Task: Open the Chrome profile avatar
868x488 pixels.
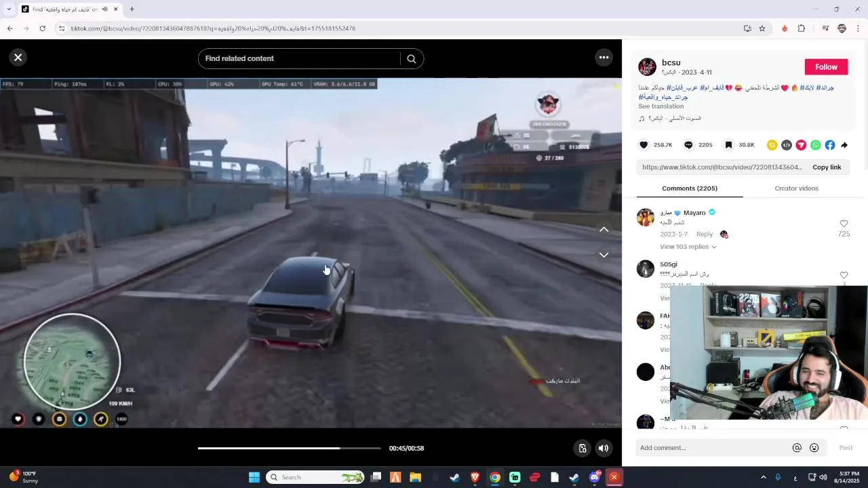Action: tap(842, 28)
